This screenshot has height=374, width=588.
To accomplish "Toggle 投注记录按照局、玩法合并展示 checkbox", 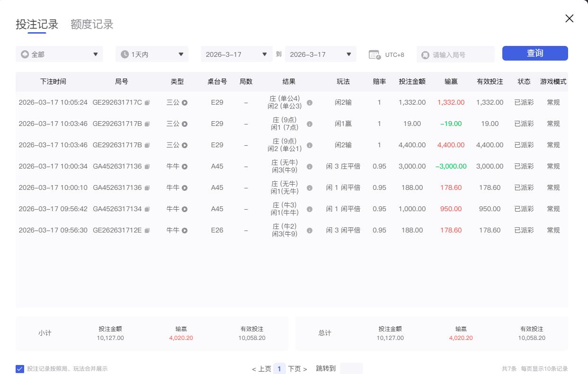I will tap(20, 369).
